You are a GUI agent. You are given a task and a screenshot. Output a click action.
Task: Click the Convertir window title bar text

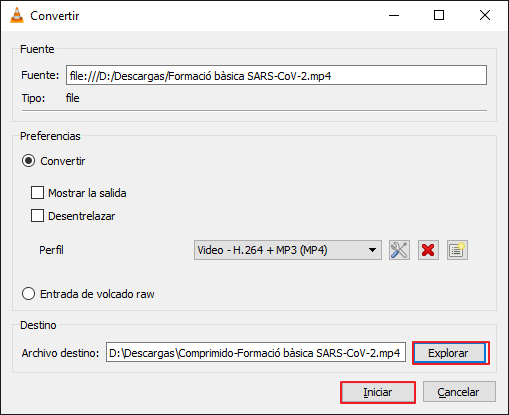coord(55,16)
